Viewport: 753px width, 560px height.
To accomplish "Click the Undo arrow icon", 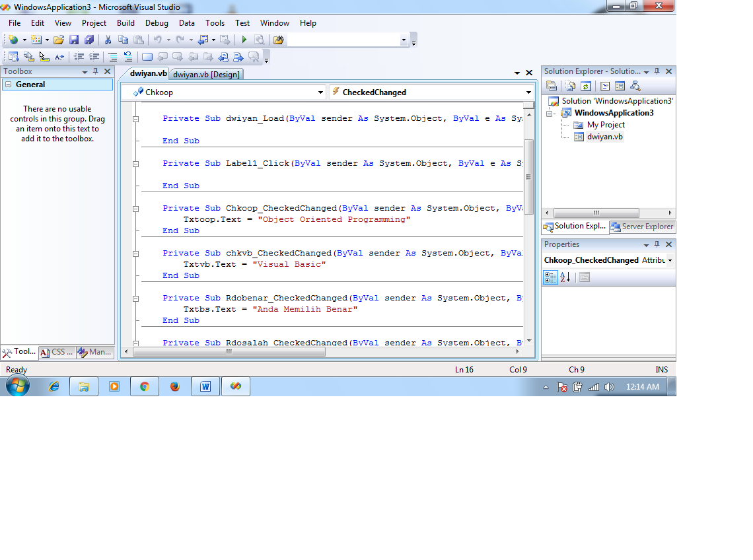I will point(157,40).
